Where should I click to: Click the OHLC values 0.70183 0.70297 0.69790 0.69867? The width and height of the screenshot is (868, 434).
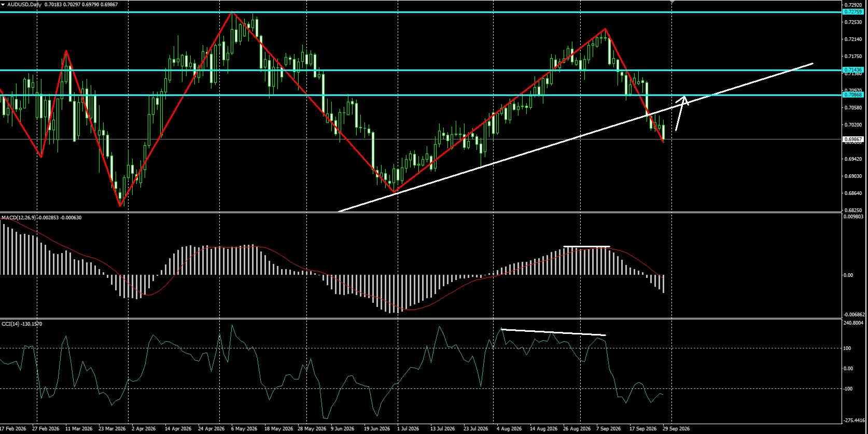point(81,5)
